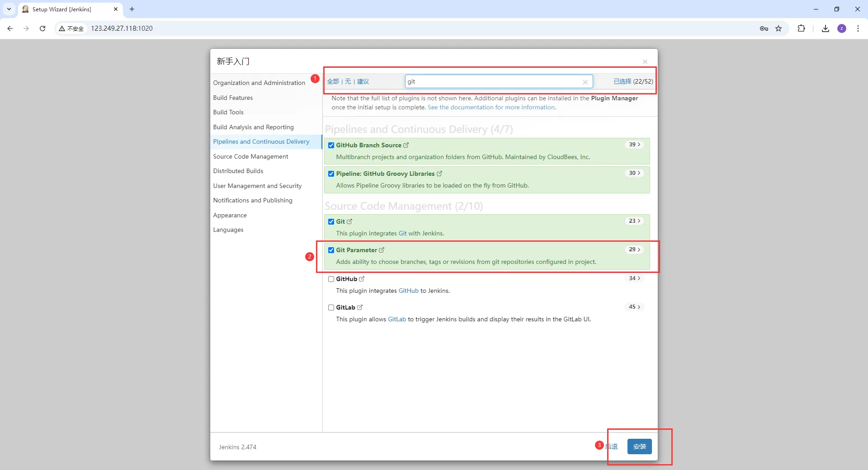Open the GitLab link in plugin description

tap(397, 320)
